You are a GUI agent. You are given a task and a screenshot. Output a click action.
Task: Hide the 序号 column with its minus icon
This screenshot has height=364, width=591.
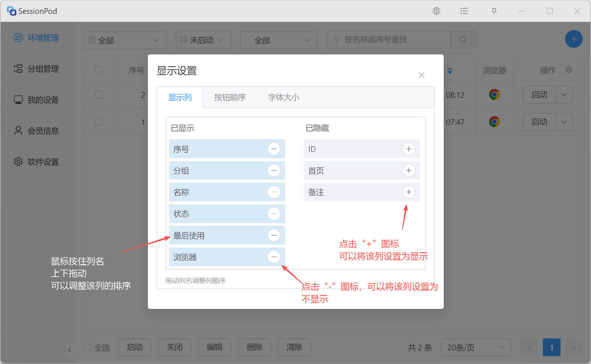[x=274, y=149]
